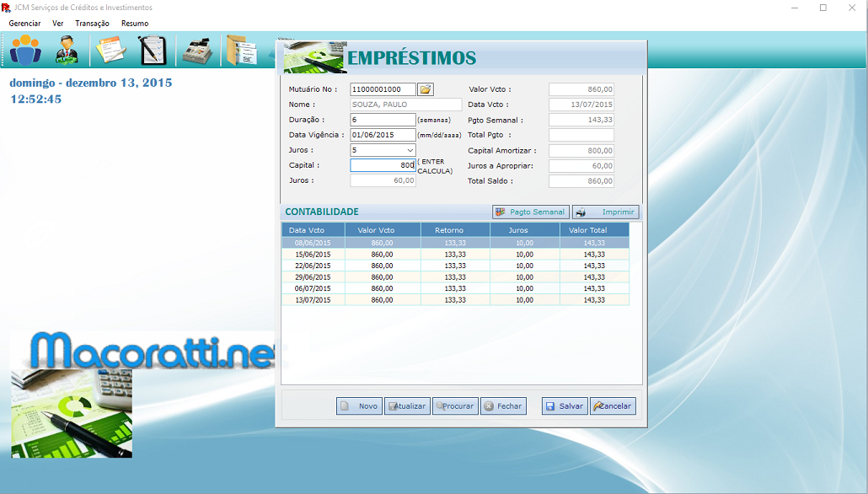Click the Duração weeks input field
The width and height of the screenshot is (868, 494).
click(383, 120)
